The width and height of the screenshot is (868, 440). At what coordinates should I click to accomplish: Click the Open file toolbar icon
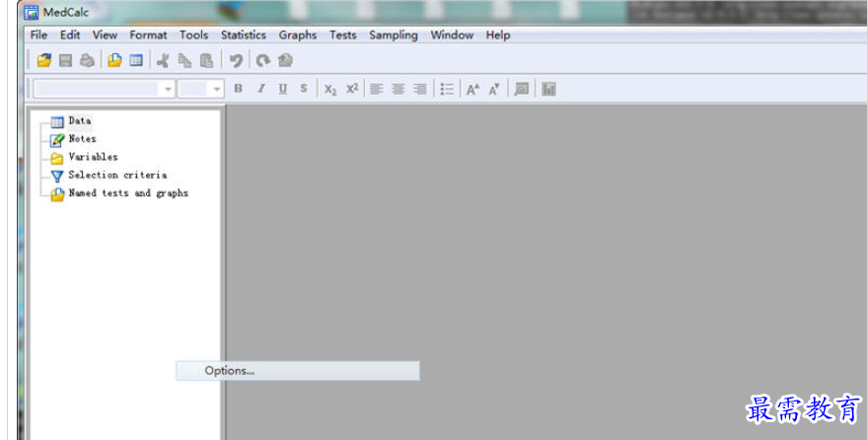click(x=44, y=60)
